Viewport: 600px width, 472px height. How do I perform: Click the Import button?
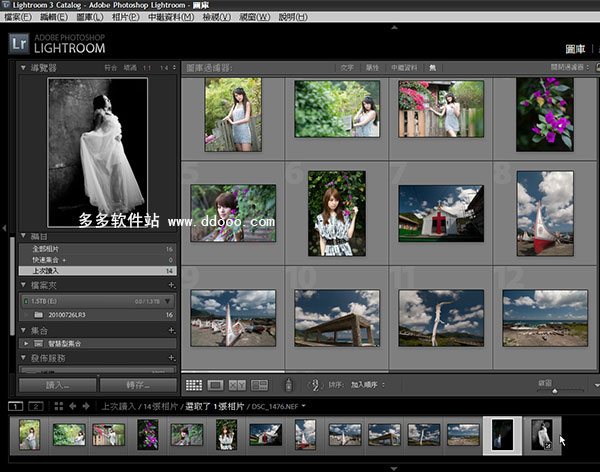(57, 385)
